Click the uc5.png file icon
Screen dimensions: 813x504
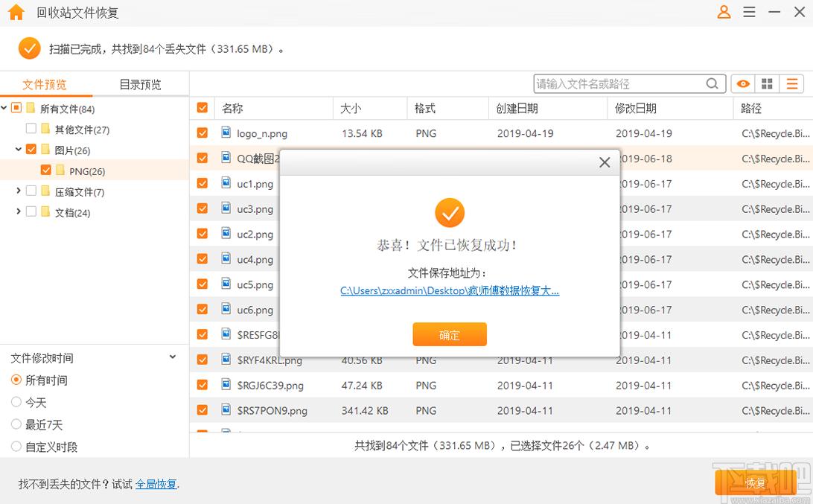(226, 284)
